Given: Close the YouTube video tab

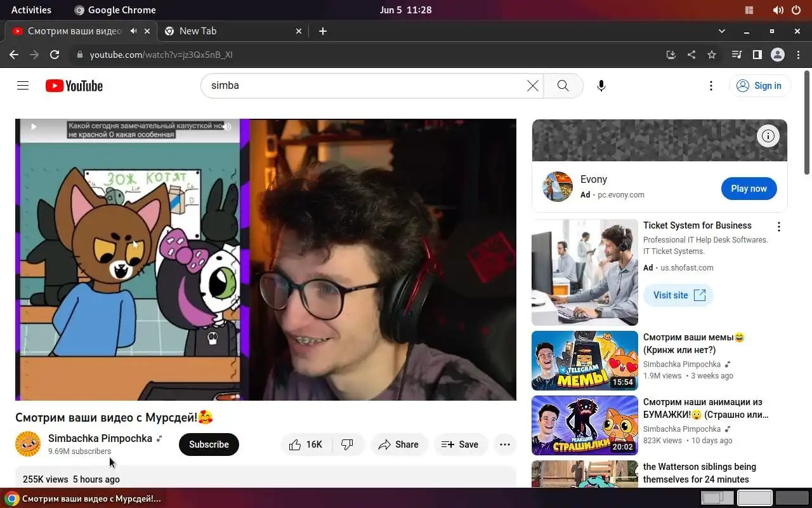Looking at the screenshot, I should pos(147,31).
